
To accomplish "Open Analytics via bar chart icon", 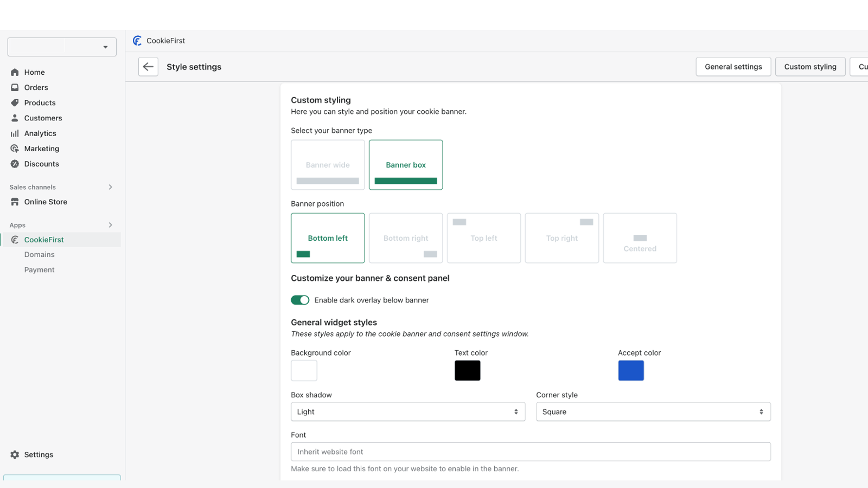I will click(15, 133).
